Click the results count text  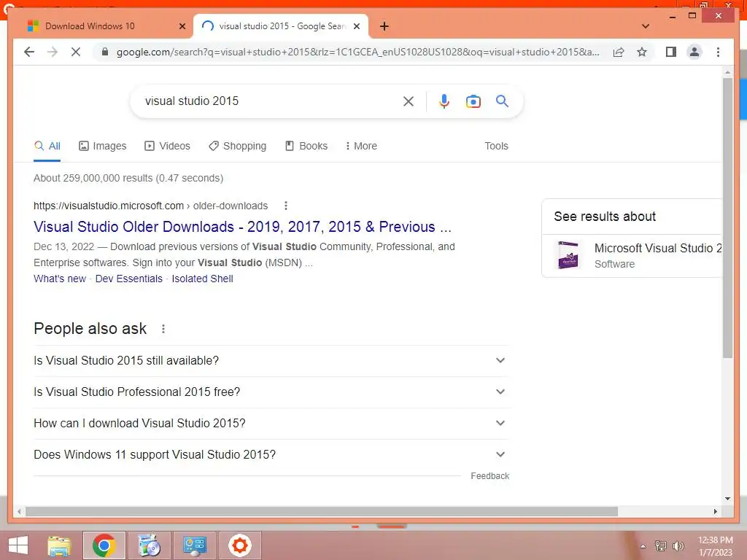click(x=128, y=178)
